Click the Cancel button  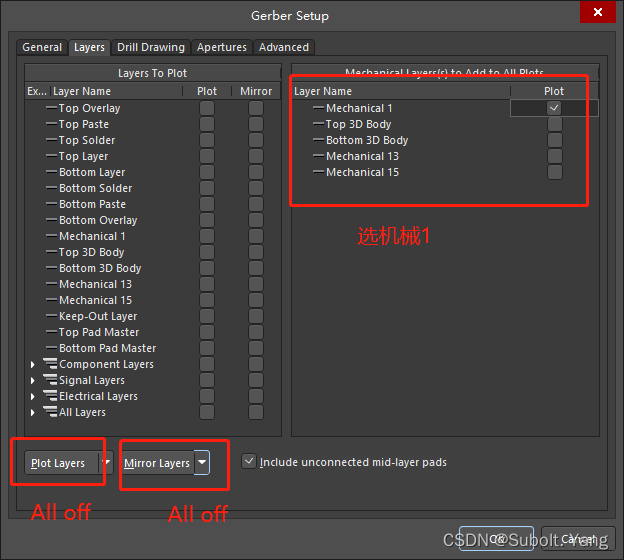pos(579,539)
